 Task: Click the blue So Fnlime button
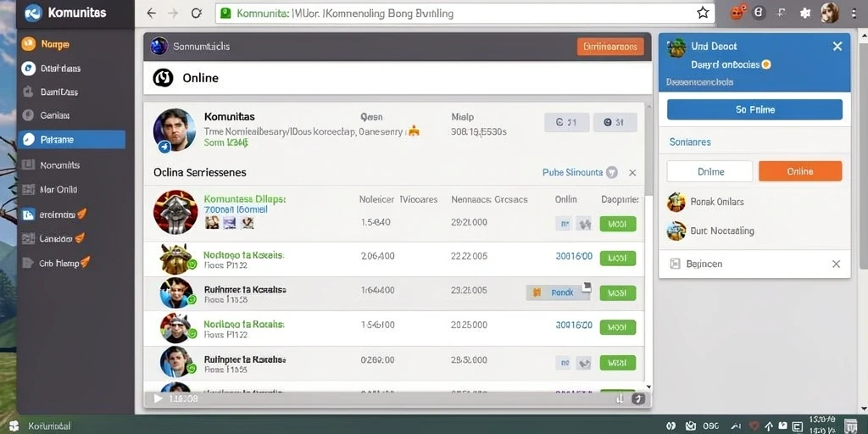pyautogui.click(x=755, y=109)
